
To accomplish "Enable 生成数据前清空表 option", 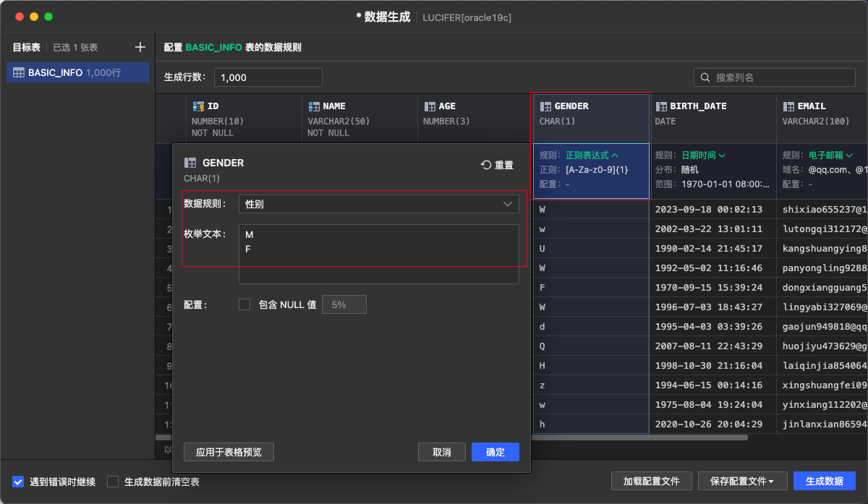I will 112,481.
